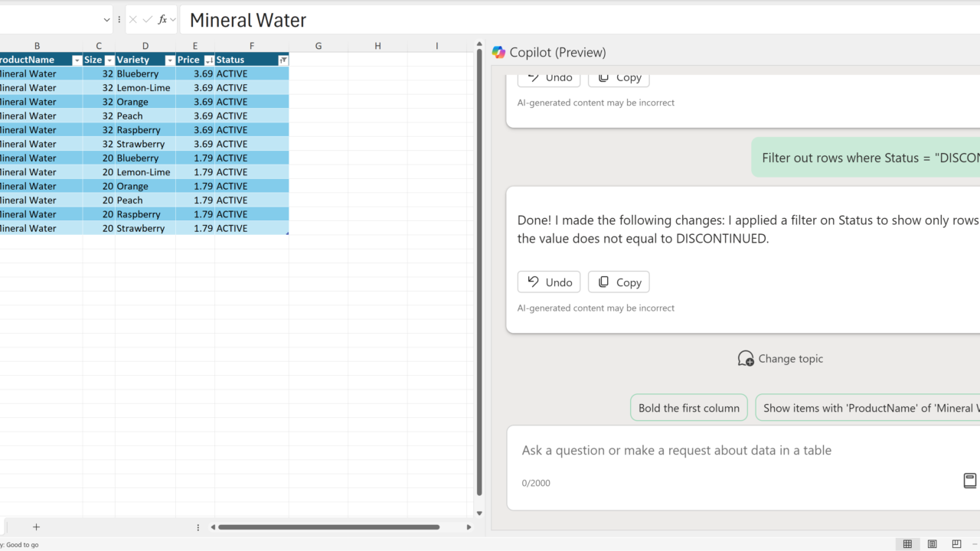
Task: Copy the filter response text
Action: pyautogui.click(x=619, y=282)
